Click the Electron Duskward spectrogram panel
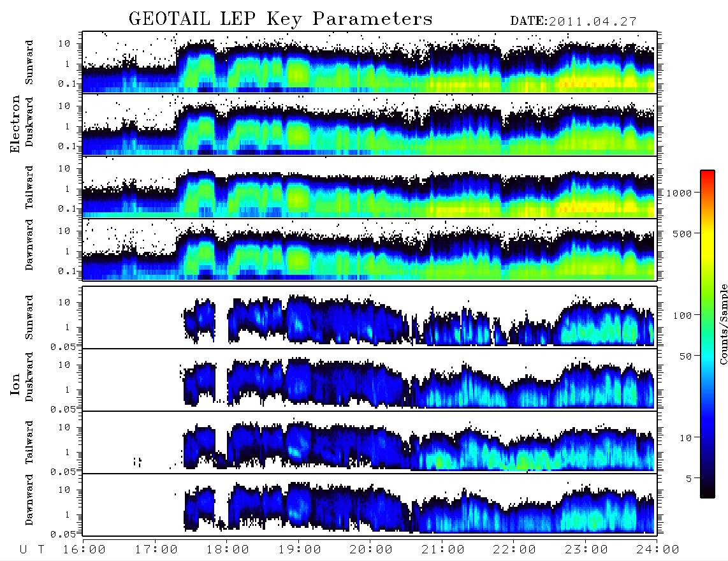The image size is (728, 561). pos(370,124)
